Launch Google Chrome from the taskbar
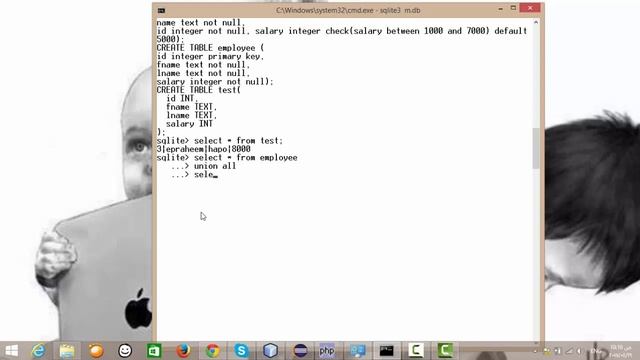This screenshot has height=360, width=640. [212, 351]
